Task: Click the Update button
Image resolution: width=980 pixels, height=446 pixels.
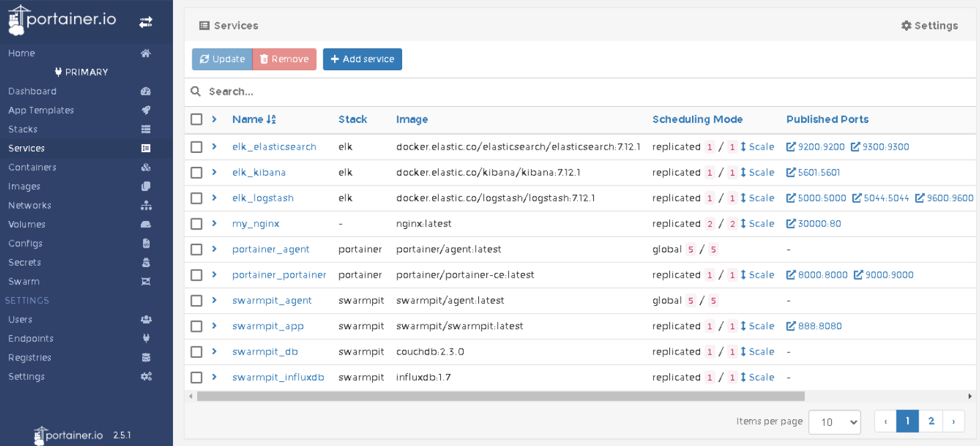Action: (222, 59)
